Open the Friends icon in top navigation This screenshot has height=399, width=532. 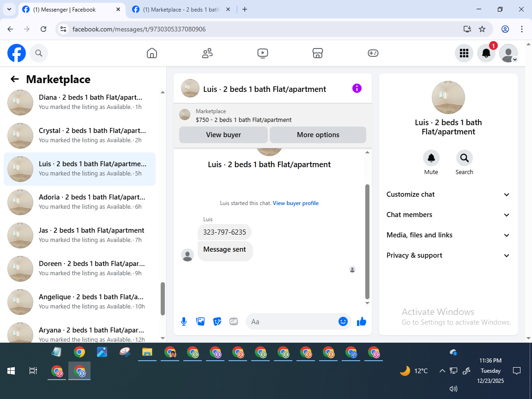point(207,53)
